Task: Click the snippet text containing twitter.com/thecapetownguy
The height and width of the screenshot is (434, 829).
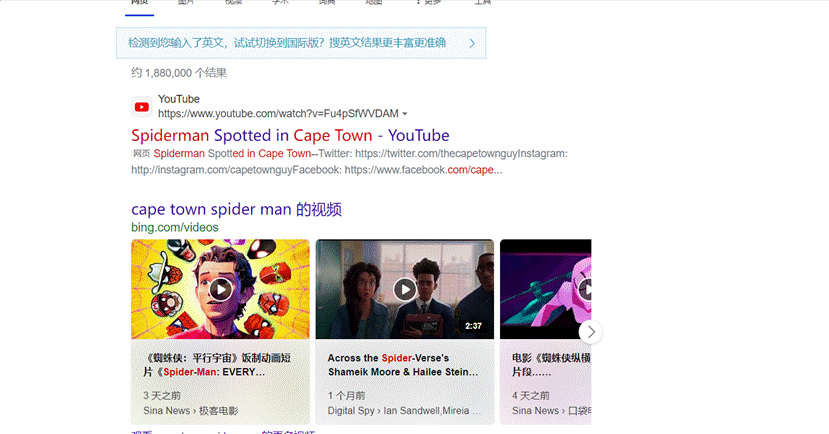Action: click(x=349, y=162)
